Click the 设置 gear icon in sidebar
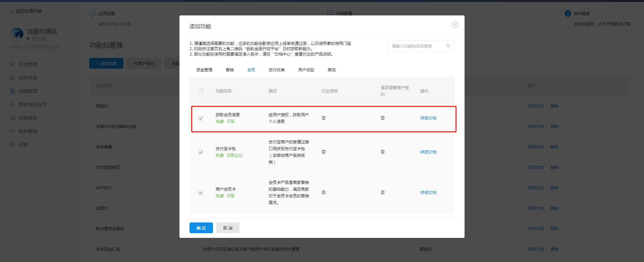The image size is (644, 262). (12, 145)
